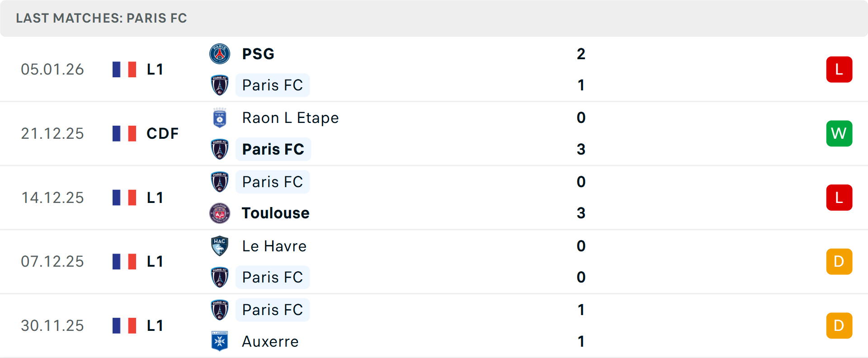Click the Raon L Etape crest icon
The width and height of the screenshot is (868, 358).
point(220,118)
